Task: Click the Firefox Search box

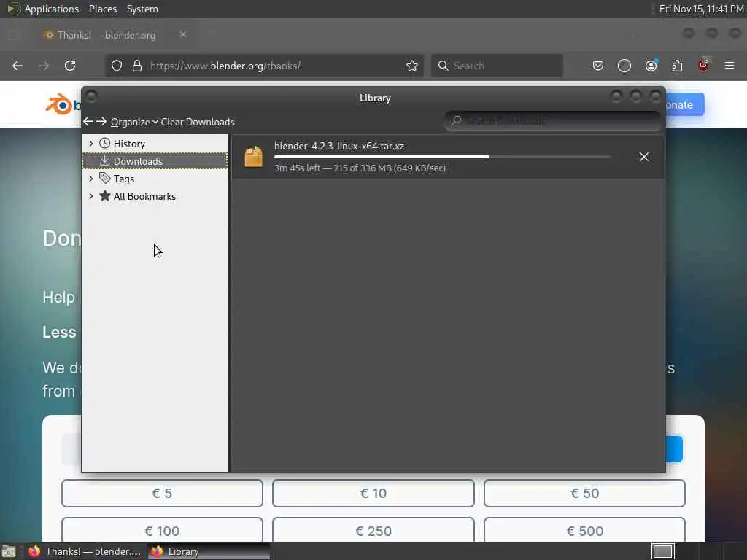Action: (x=497, y=66)
